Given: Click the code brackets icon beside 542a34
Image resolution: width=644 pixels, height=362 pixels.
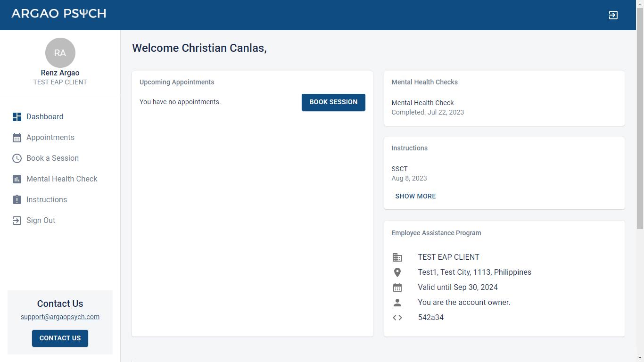Looking at the screenshot, I should click(397, 318).
